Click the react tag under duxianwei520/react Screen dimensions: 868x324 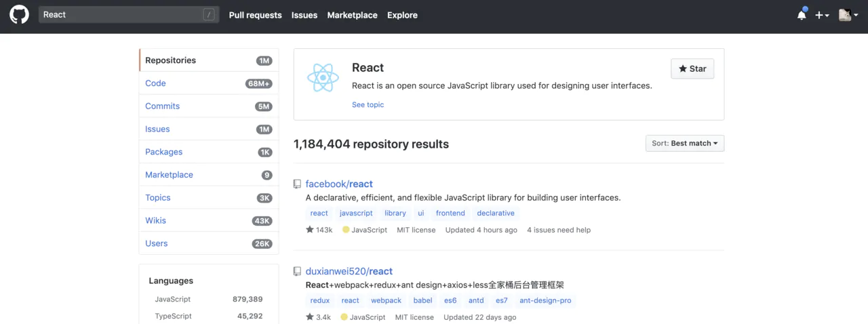pos(351,300)
